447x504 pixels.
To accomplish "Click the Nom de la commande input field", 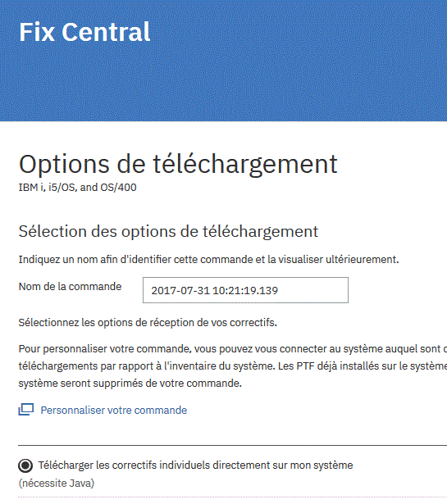I will 245,290.
